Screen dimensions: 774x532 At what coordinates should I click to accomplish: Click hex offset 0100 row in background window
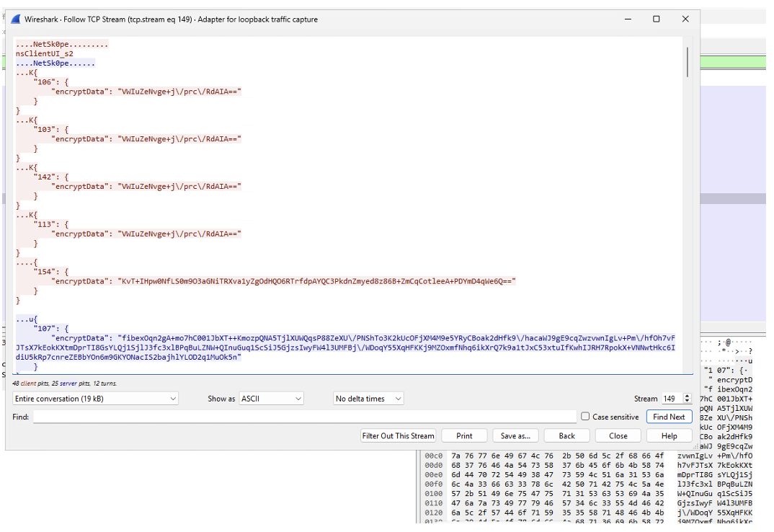(588, 494)
